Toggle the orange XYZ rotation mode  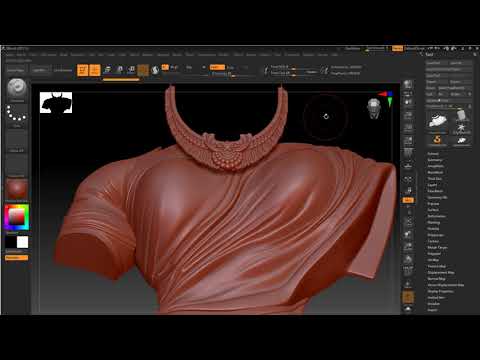(408, 200)
